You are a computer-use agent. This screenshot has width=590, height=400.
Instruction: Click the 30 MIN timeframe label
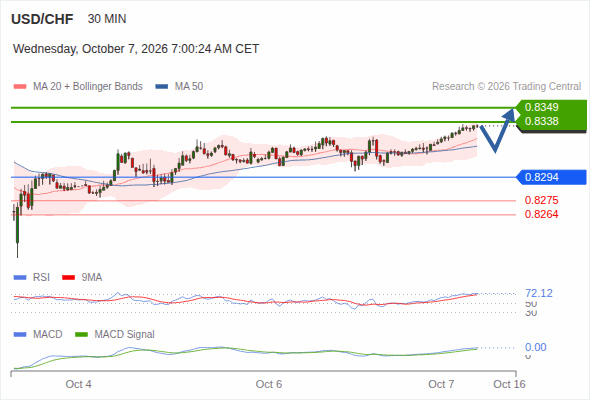[x=107, y=19]
